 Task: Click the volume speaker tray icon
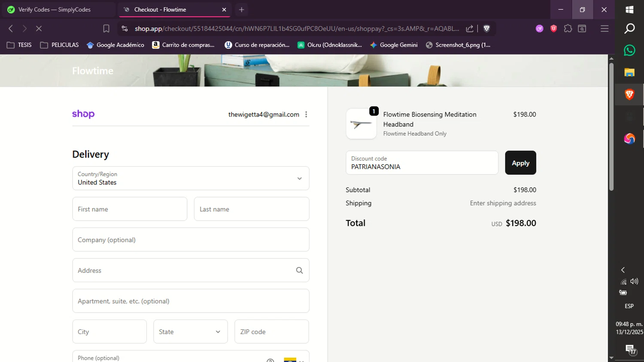coord(634,281)
